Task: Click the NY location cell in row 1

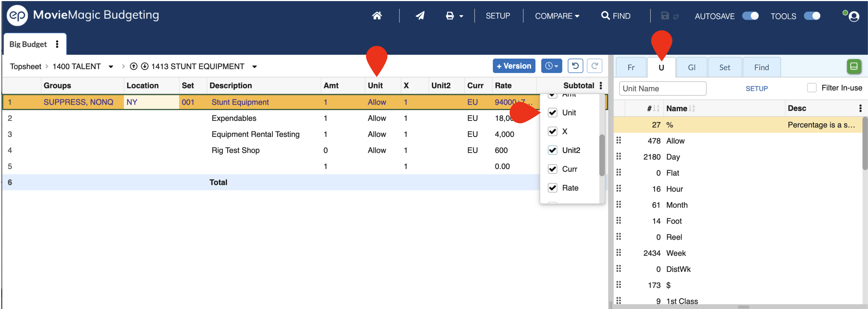Action: [151, 102]
